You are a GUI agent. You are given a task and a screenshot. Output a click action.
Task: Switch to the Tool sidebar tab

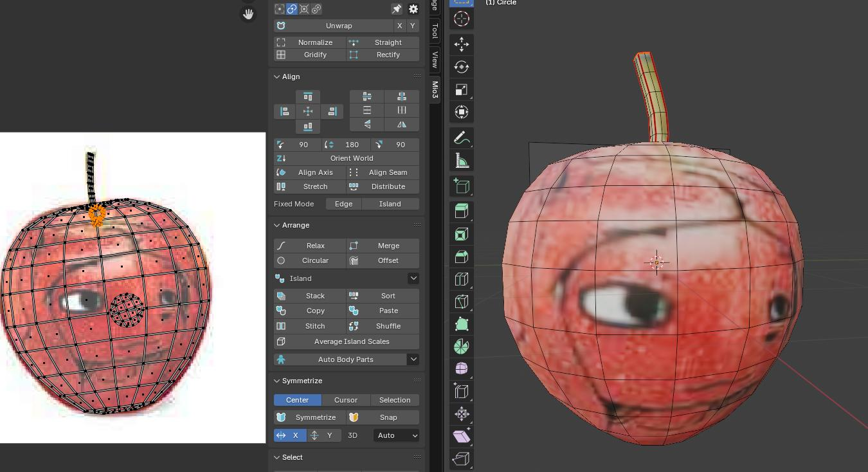pyautogui.click(x=435, y=31)
